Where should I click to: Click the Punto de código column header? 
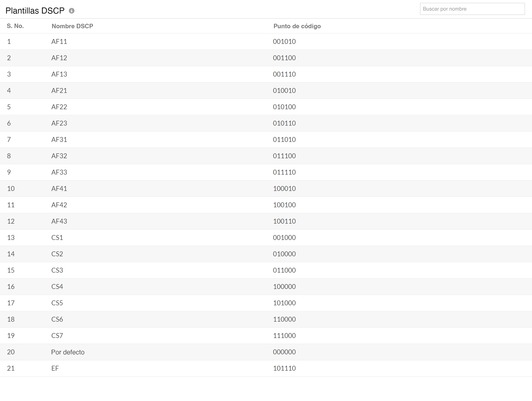[297, 26]
